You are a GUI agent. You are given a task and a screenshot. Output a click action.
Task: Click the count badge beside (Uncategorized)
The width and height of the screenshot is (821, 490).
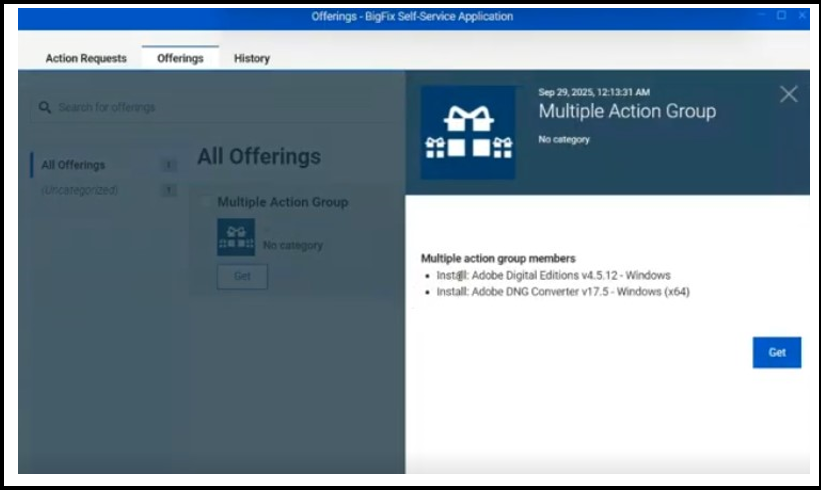pos(169,190)
